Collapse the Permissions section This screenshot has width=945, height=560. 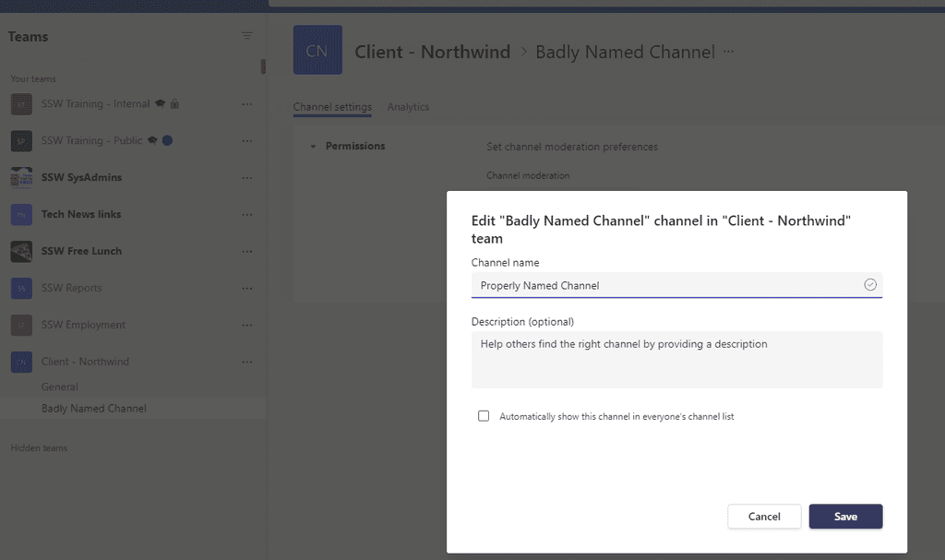coord(313,147)
